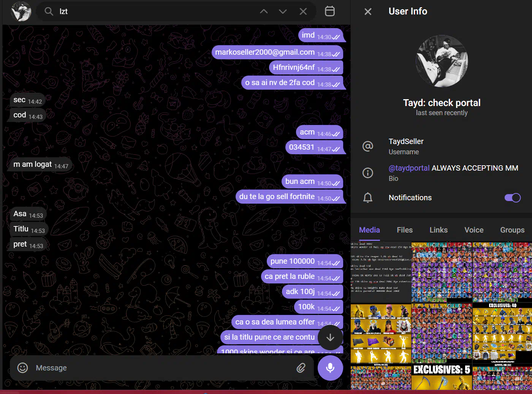Go to previous search result arrow
The image size is (532, 394).
(x=264, y=11)
